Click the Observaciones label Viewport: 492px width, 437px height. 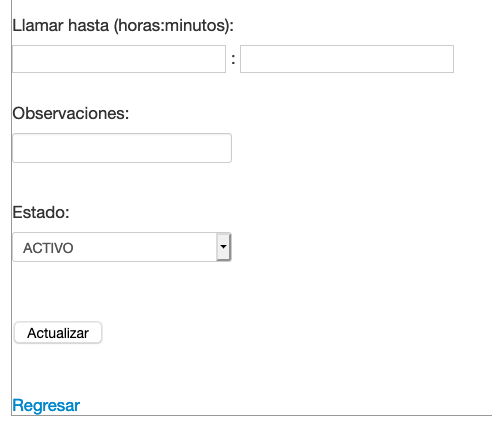71,113
